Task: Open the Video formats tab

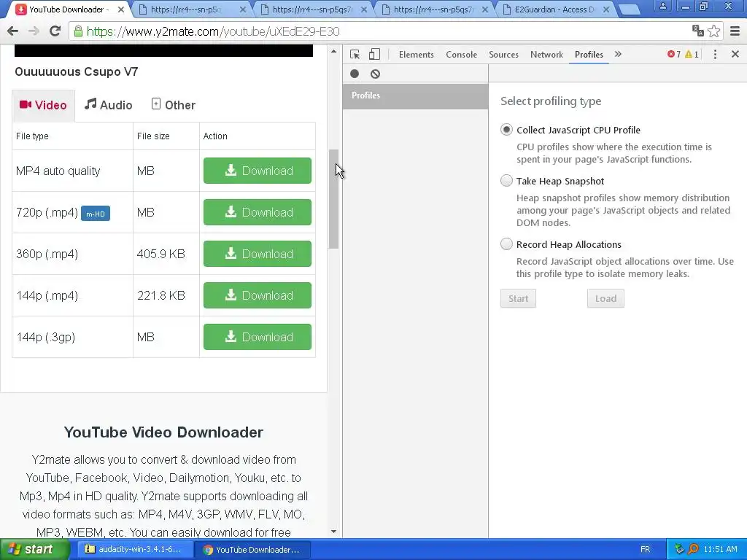Action: click(x=43, y=105)
